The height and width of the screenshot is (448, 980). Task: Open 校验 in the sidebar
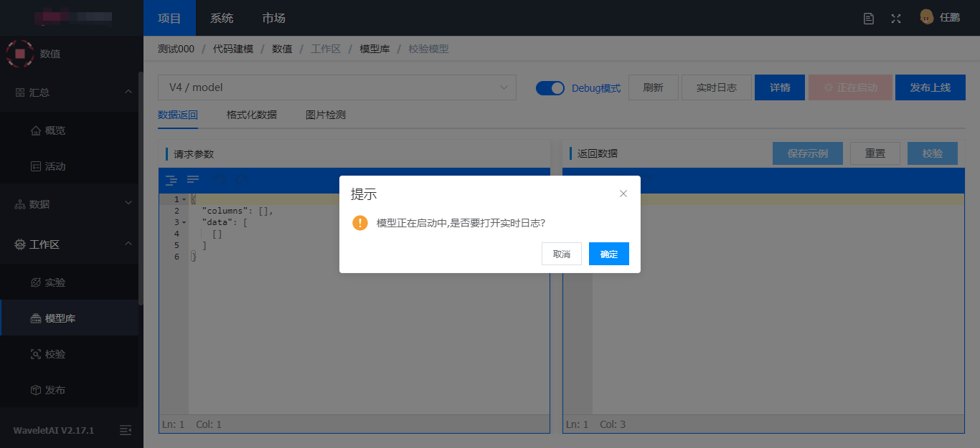pos(69,354)
